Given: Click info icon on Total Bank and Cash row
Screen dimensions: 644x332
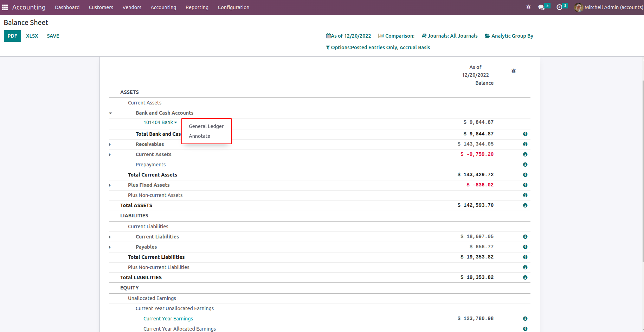Looking at the screenshot, I should point(525,134).
